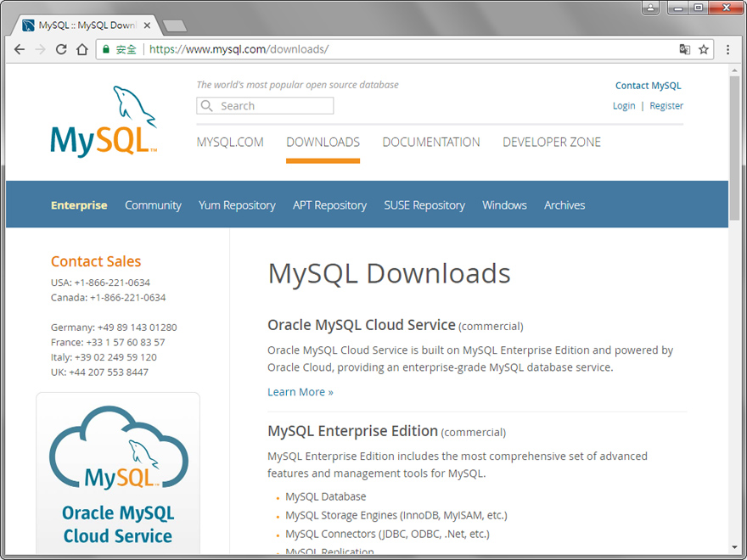Click the Germany phone number line
The width and height of the screenshot is (747, 560).
coord(114,328)
